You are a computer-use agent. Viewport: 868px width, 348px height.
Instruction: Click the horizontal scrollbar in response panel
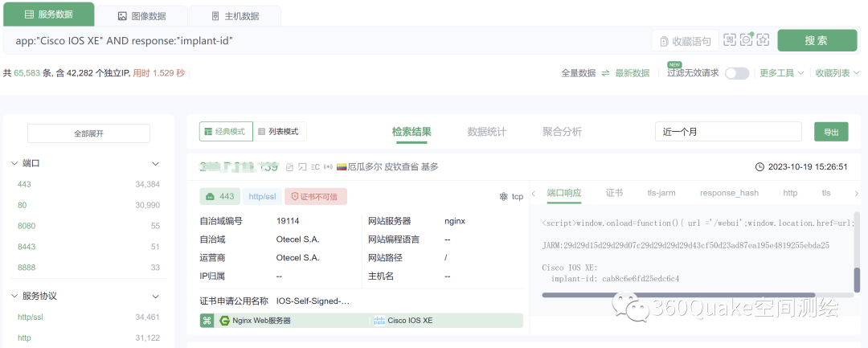tap(678, 295)
